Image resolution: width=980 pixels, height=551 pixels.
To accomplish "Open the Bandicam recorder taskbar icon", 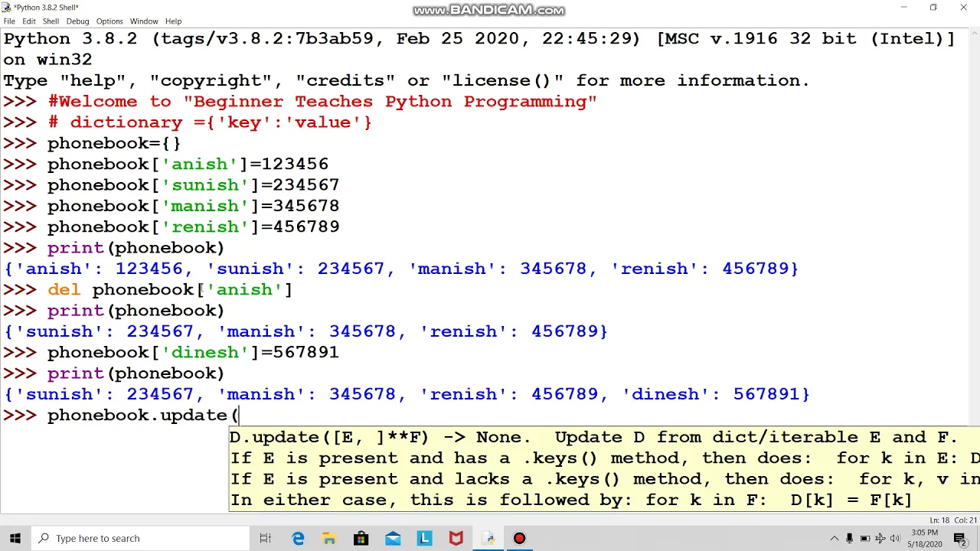I will click(519, 538).
